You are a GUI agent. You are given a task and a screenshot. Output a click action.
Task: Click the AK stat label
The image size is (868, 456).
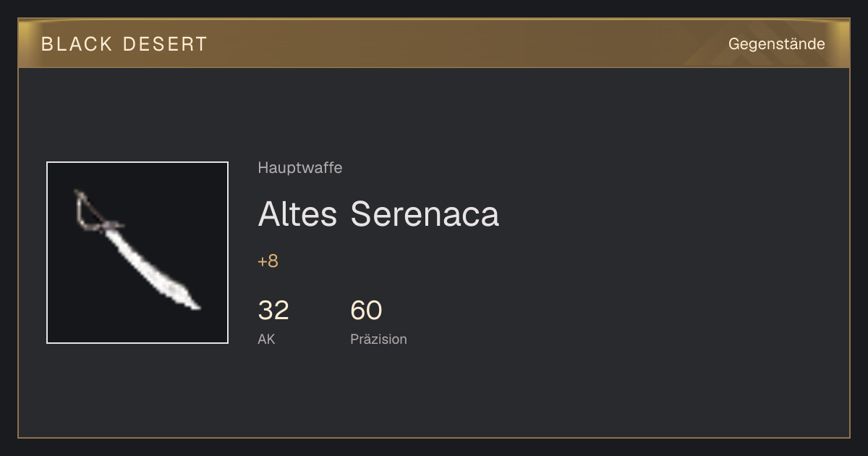pos(266,339)
